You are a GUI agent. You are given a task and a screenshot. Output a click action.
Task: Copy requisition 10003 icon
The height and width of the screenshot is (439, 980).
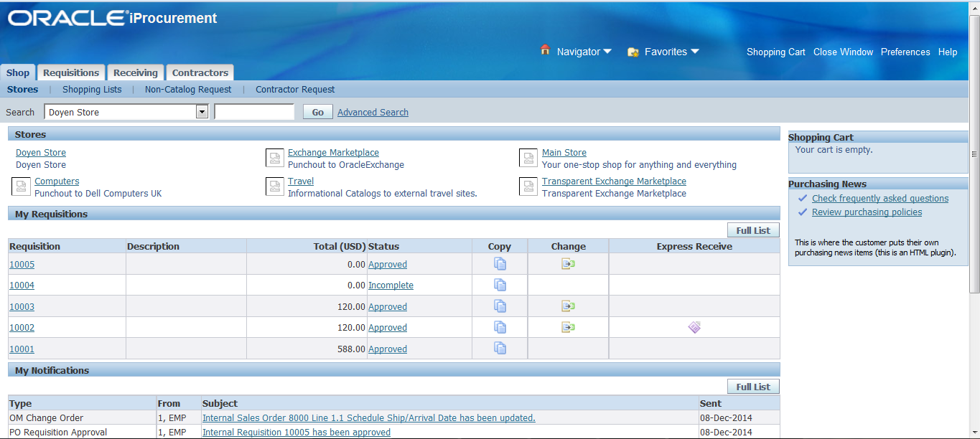(x=500, y=306)
